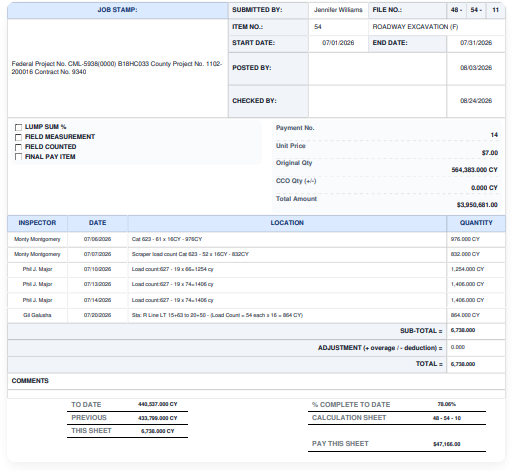
Task: Select location Cat 623 - 61 x 16CY - 976CY
Action: point(167,239)
